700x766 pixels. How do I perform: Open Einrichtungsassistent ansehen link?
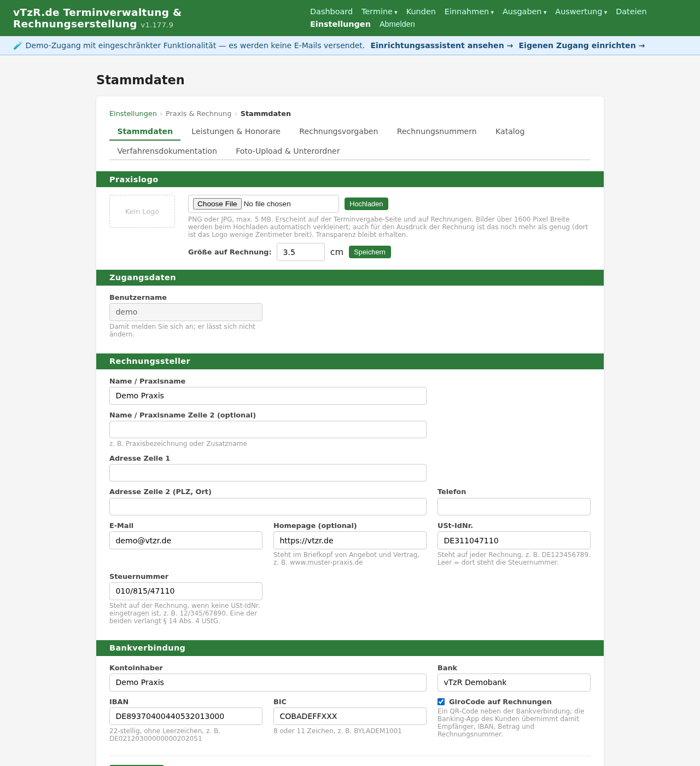[442, 45]
